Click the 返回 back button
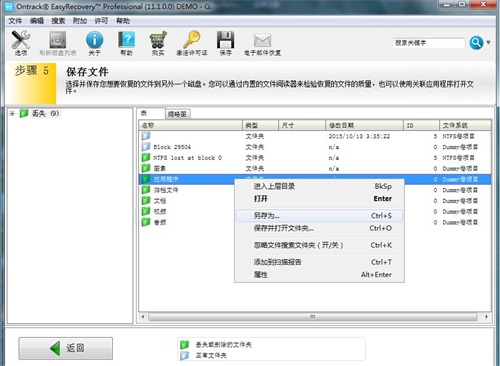This screenshot has width=500, height=366. (x=66, y=348)
